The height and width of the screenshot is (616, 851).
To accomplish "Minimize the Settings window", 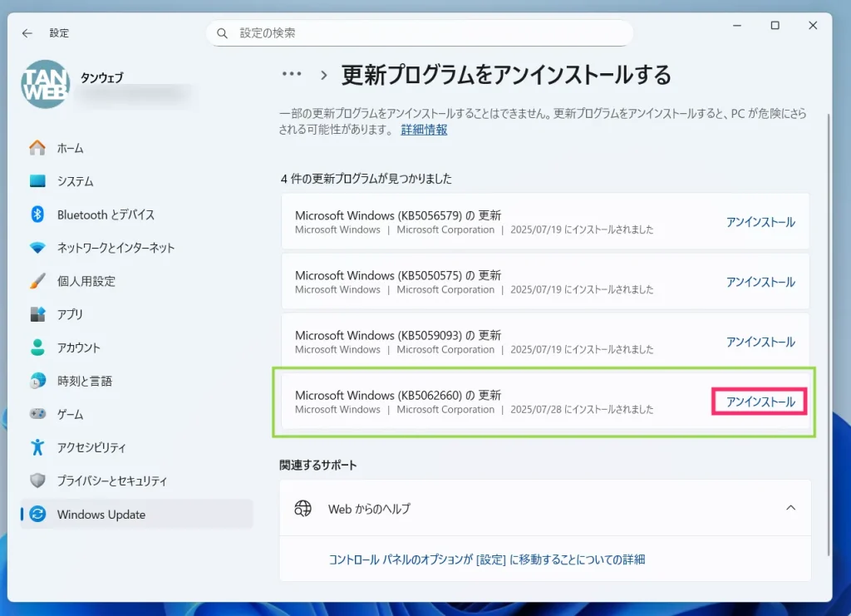I will [x=737, y=26].
